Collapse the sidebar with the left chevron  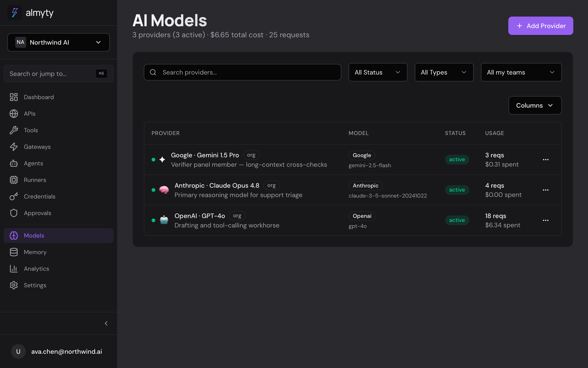(x=106, y=323)
